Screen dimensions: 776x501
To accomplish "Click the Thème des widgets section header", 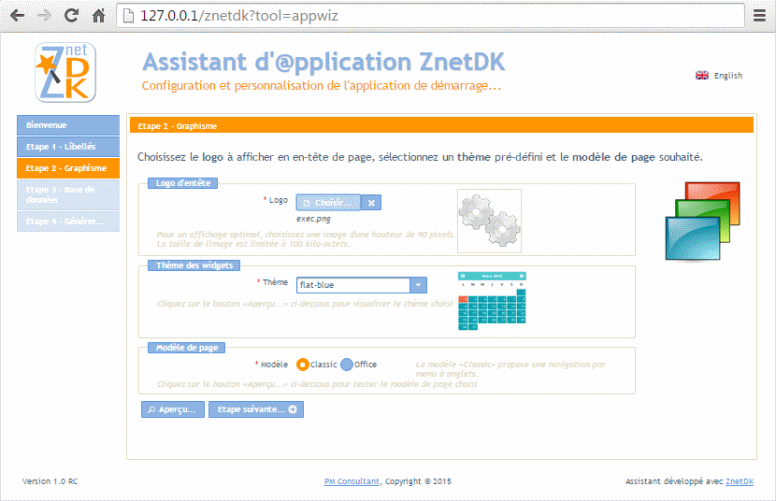I will [x=194, y=265].
